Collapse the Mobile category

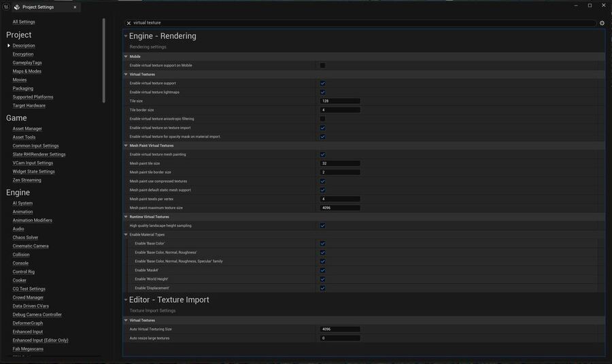coord(126,56)
